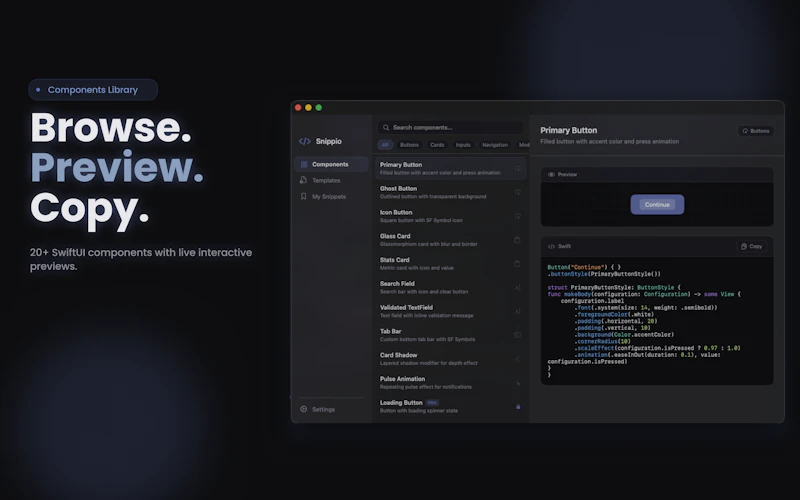Select the Loading Button component
Screen dimensions: 800x500
click(x=451, y=407)
